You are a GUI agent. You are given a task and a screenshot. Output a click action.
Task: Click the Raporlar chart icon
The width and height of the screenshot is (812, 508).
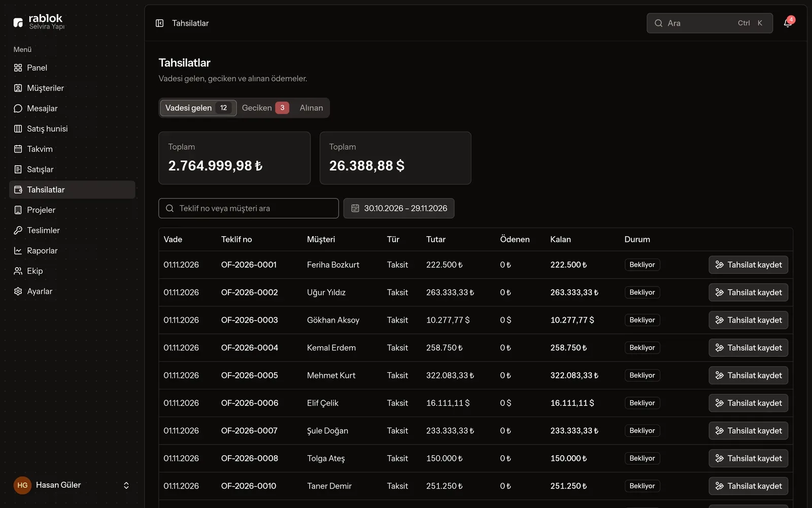coord(18,250)
